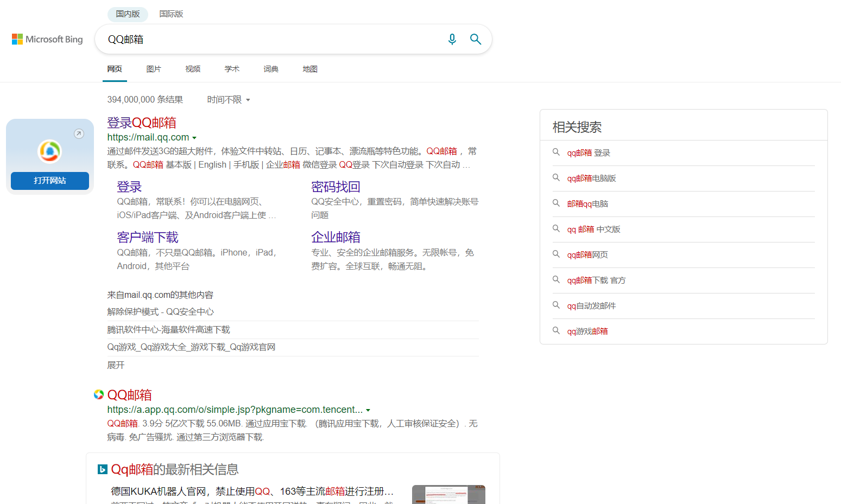This screenshot has height=504, width=841.
Task: Switch to 国内版 search mode
Action: [x=128, y=14]
